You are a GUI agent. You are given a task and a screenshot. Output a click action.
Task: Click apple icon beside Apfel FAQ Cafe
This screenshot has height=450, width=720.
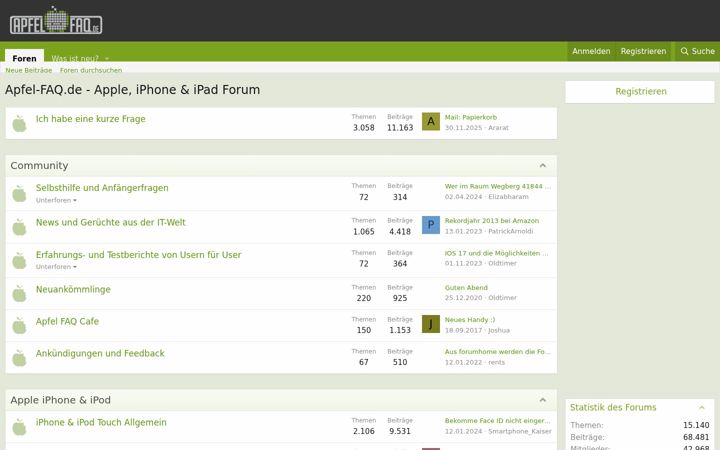(x=19, y=326)
